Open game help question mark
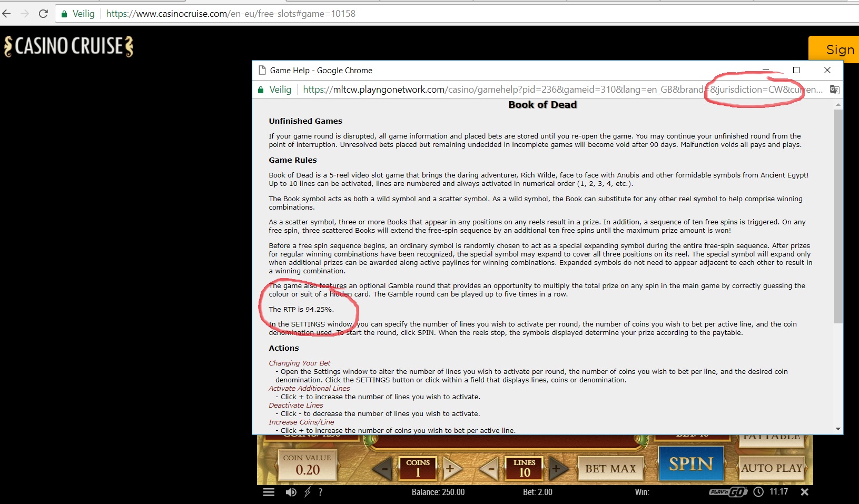 pyautogui.click(x=320, y=492)
